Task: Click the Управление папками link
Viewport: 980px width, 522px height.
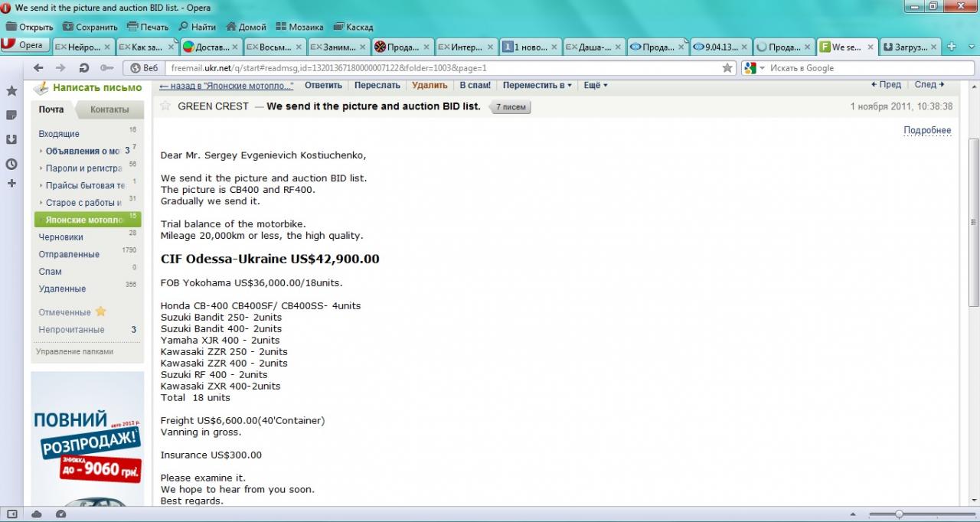Action: click(74, 351)
